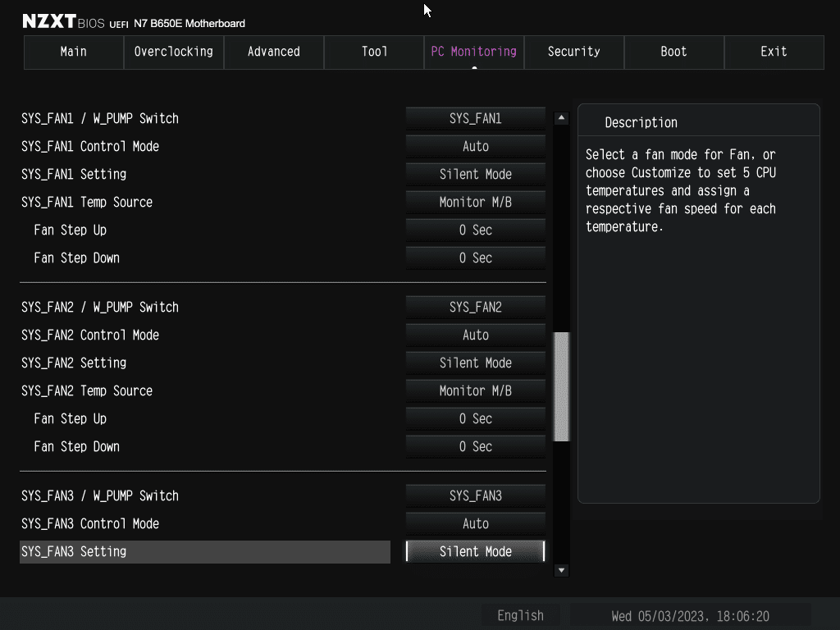
Task: Click the English language button
Action: click(x=520, y=615)
